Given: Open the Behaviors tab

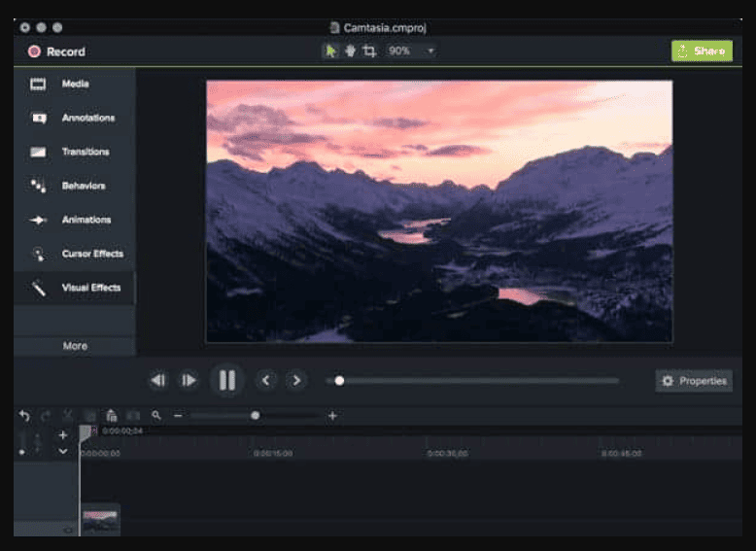Looking at the screenshot, I should point(74,186).
